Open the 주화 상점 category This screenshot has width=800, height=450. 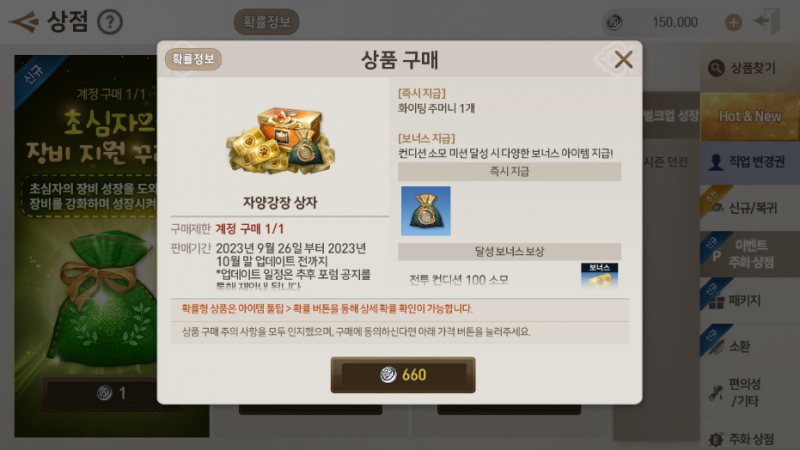[750, 438]
